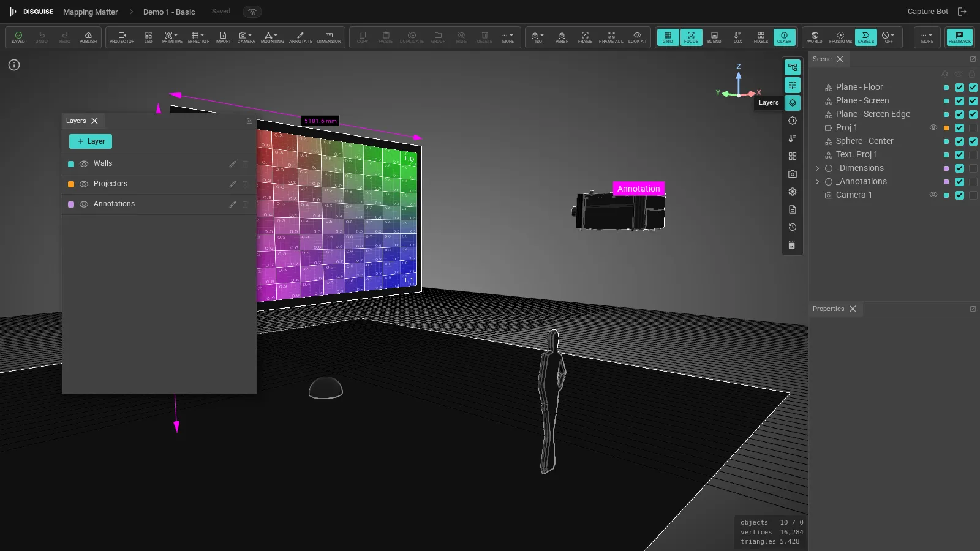Viewport: 980px width, 551px height.
Task: Expand the _Annotations group in Scene
Action: (818, 182)
